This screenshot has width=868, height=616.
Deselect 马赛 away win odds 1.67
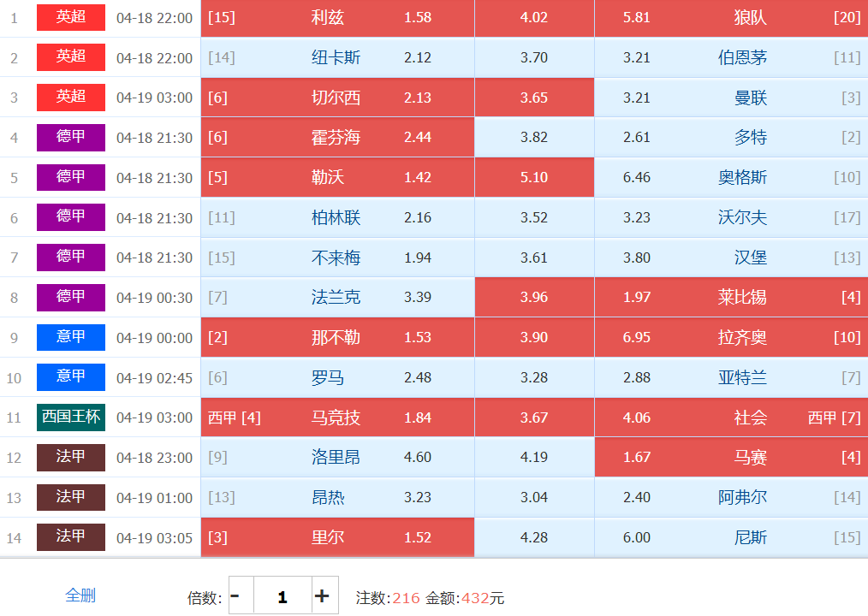point(731,458)
